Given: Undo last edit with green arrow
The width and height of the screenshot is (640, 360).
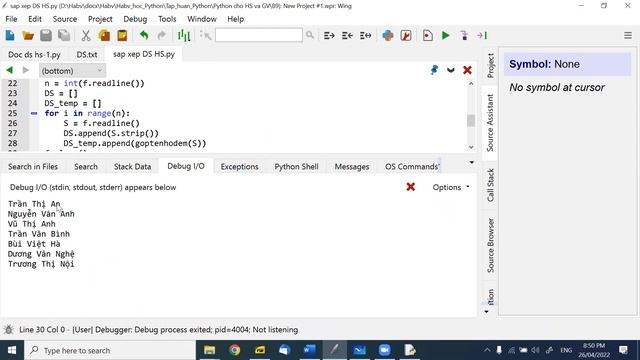Looking at the screenshot, I should point(144,36).
